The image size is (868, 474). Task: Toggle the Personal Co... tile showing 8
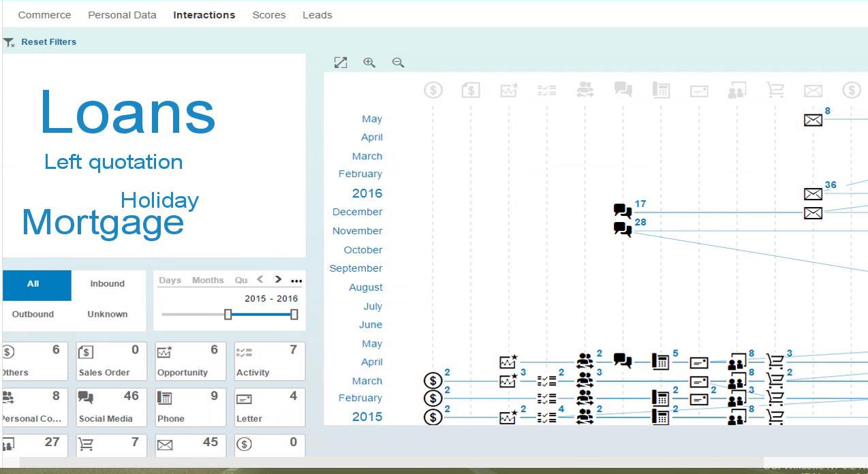coord(35,407)
